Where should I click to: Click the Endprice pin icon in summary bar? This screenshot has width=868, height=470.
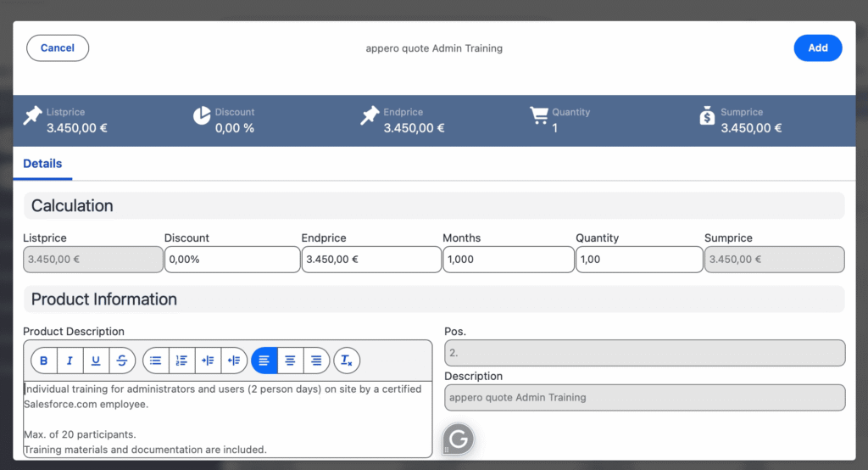coord(370,115)
